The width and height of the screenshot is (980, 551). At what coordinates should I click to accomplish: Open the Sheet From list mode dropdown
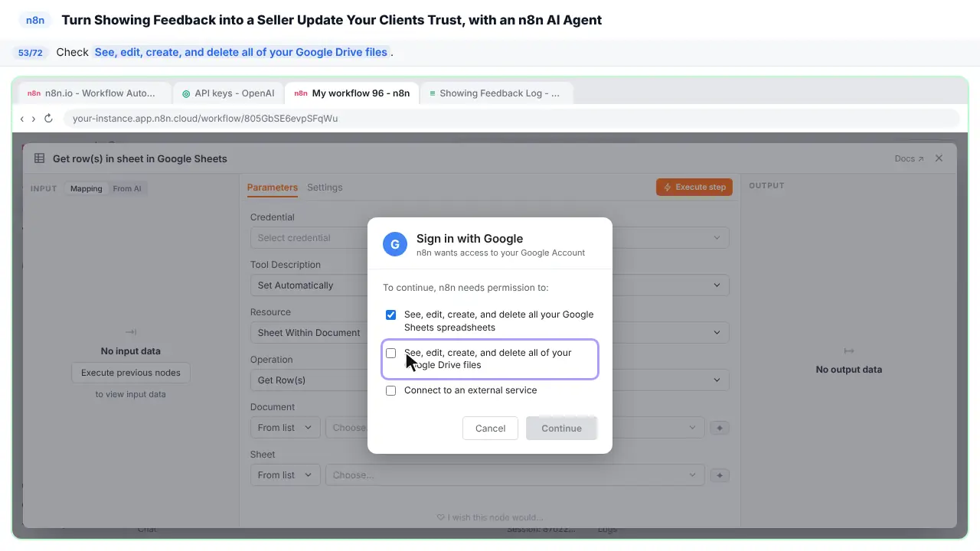286,475
